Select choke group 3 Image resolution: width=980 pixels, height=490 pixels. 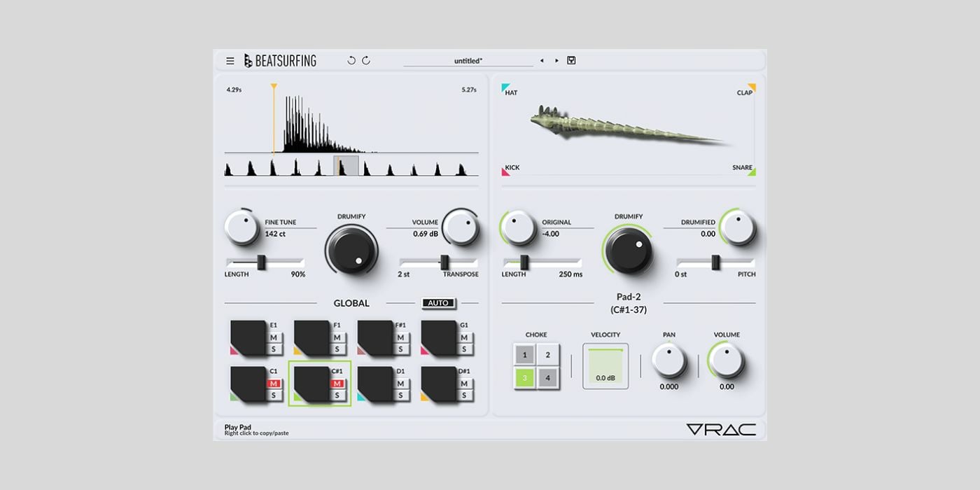[x=525, y=378]
